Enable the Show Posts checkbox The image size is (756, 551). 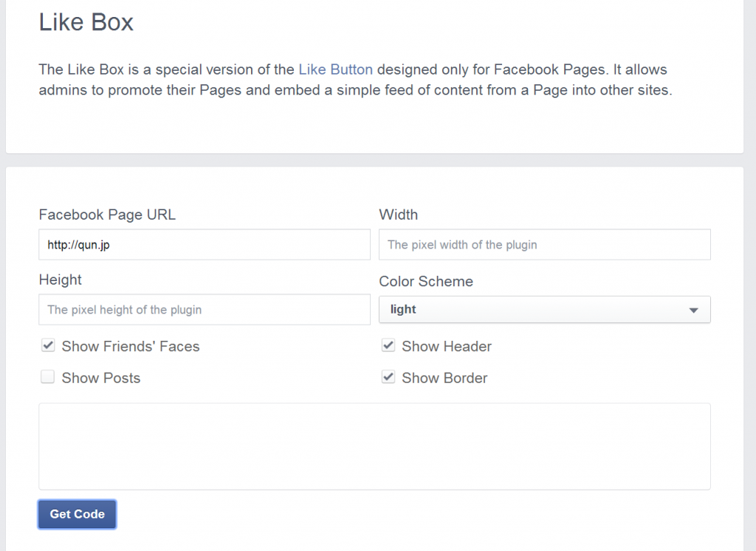(x=48, y=378)
